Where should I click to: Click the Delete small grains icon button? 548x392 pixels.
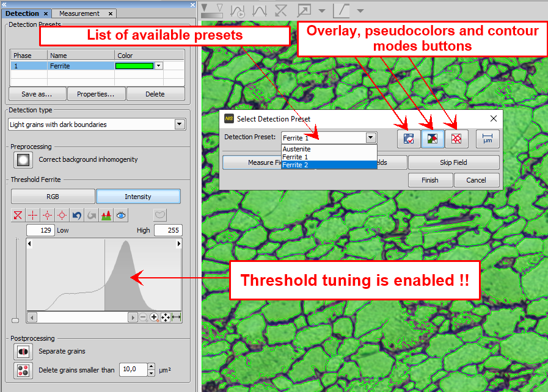coord(23,370)
